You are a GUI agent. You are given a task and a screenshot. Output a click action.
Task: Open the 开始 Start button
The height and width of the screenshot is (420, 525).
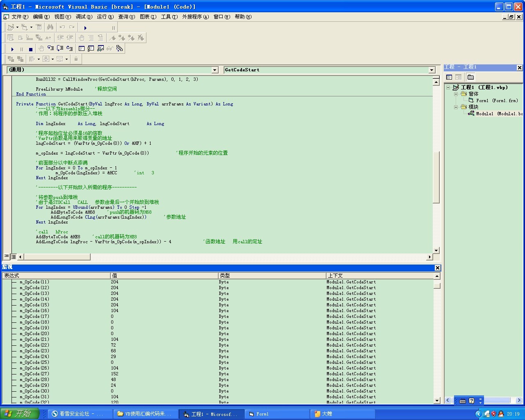pos(19,414)
